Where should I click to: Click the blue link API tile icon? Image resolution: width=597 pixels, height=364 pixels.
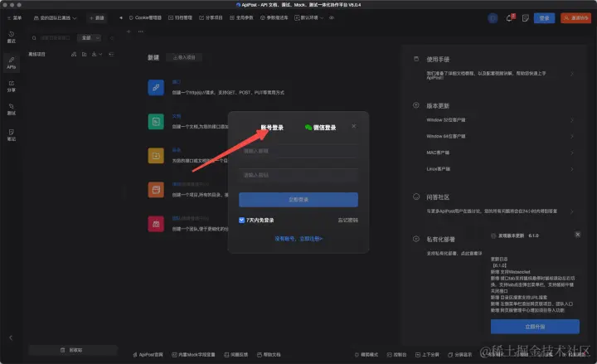click(x=156, y=88)
